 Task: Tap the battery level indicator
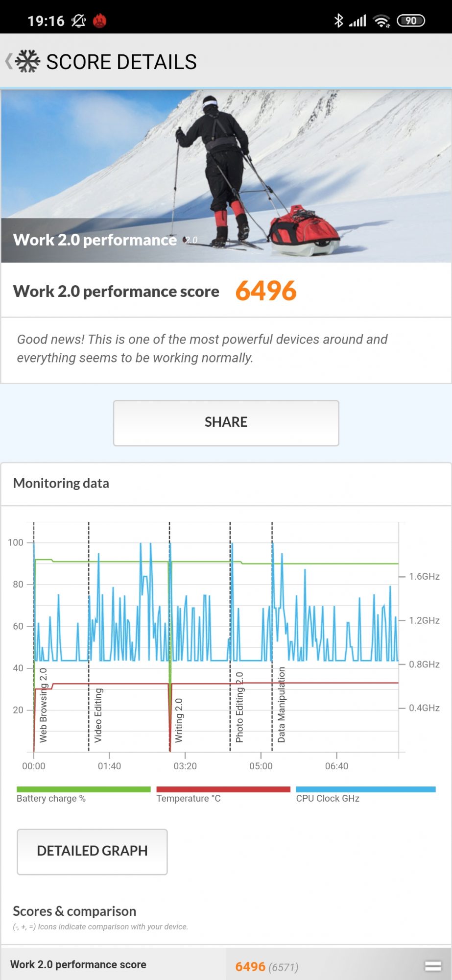point(411,21)
